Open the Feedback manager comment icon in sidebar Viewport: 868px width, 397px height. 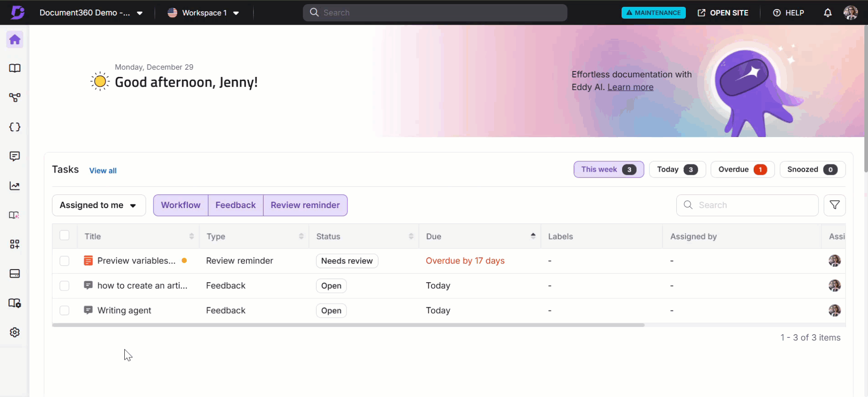click(x=15, y=157)
